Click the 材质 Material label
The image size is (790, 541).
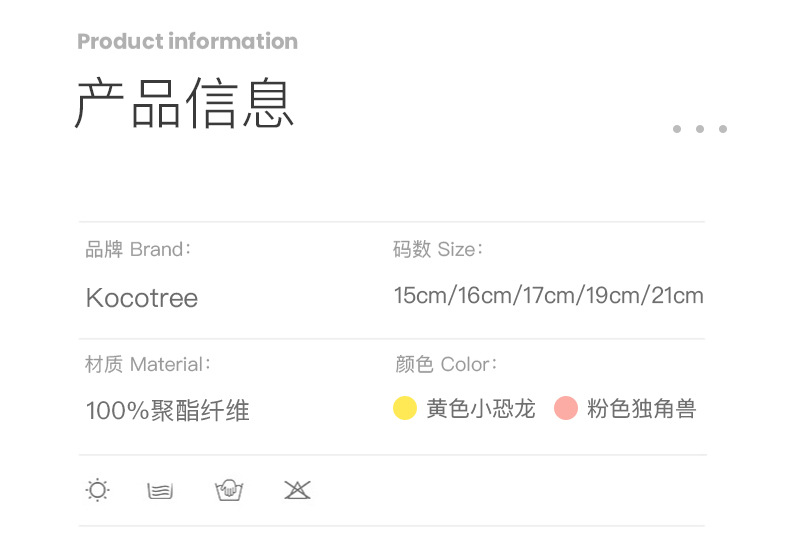coord(148,364)
